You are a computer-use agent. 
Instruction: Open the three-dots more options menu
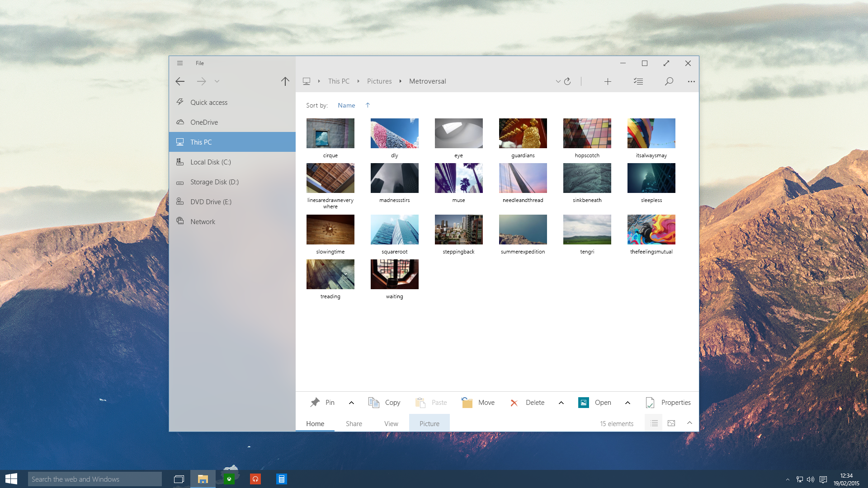click(x=691, y=81)
